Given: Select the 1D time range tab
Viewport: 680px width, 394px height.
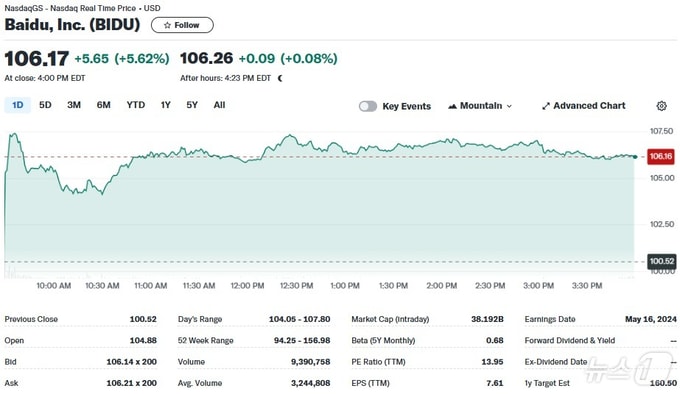Looking at the screenshot, I should coord(18,105).
